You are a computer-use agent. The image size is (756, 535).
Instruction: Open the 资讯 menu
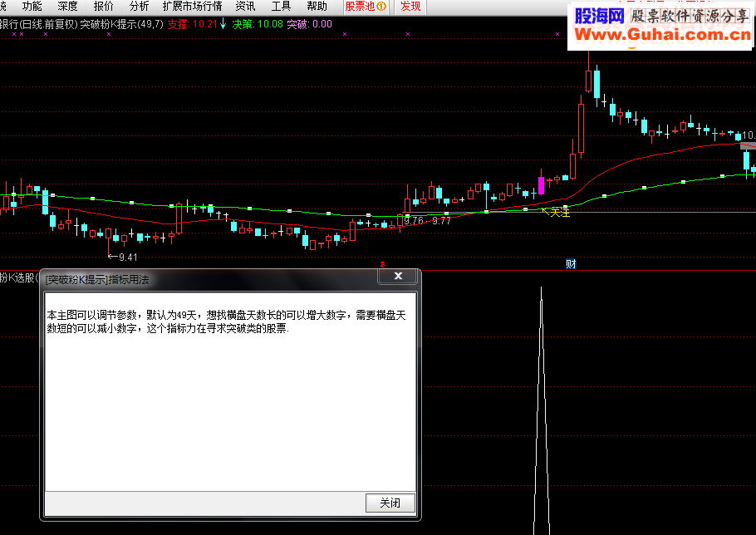[245, 7]
